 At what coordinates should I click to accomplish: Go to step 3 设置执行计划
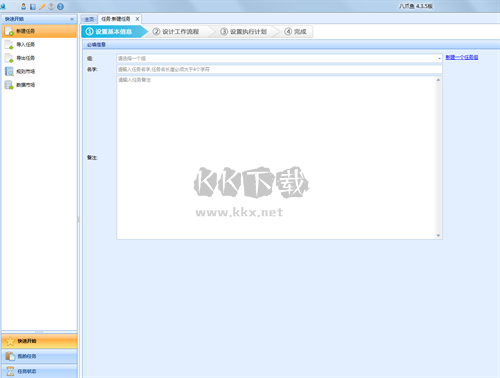tap(244, 32)
